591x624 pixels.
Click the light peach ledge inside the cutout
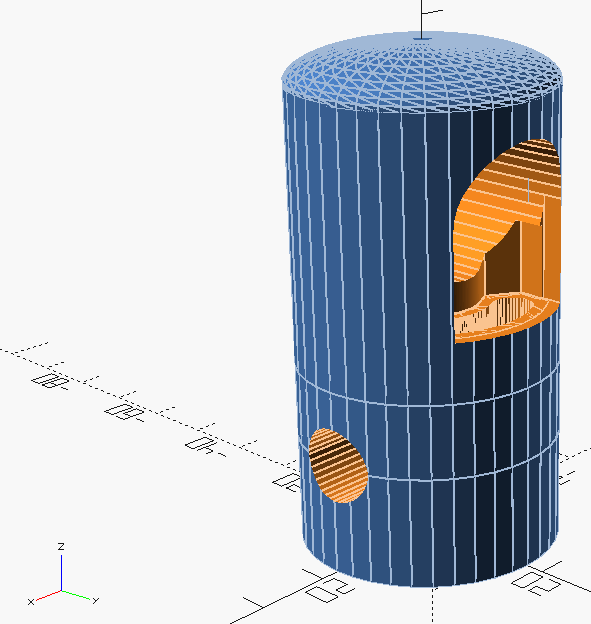[x=501, y=314]
